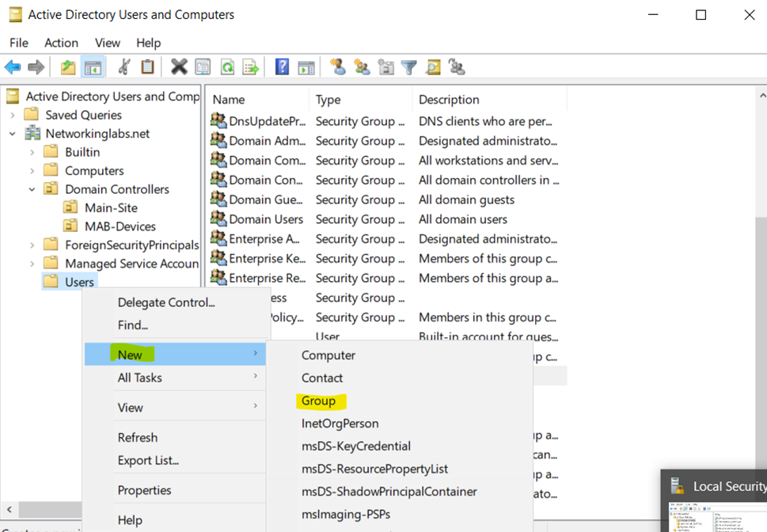Click the Cut scissors icon
Image resolution: width=767 pixels, height=532 pixels.
coord(124,67)
